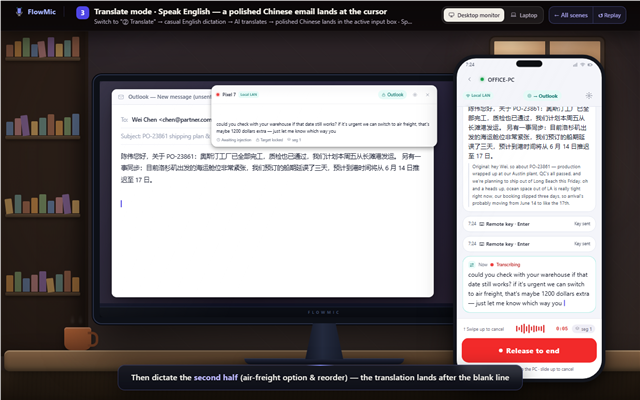Image resolution: width=640 pixels, height=400 pixels.
Task: Click the Subject field PO-23861 shipping plan
Action: pyautogui.click(x=165, y=136)
